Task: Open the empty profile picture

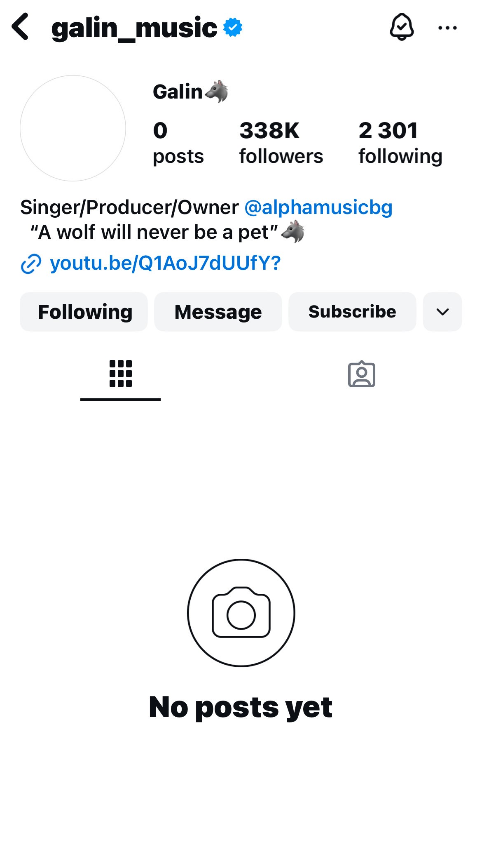Action: click(73, 128)
